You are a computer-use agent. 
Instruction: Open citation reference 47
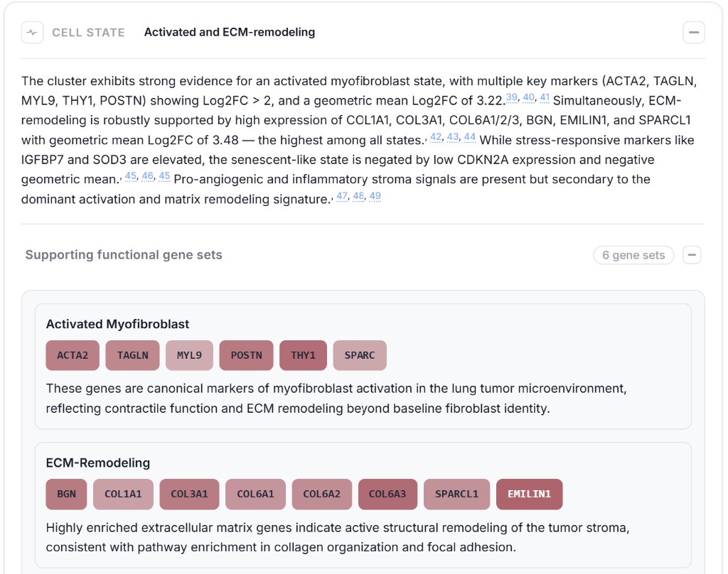click(x=342, y=196)
